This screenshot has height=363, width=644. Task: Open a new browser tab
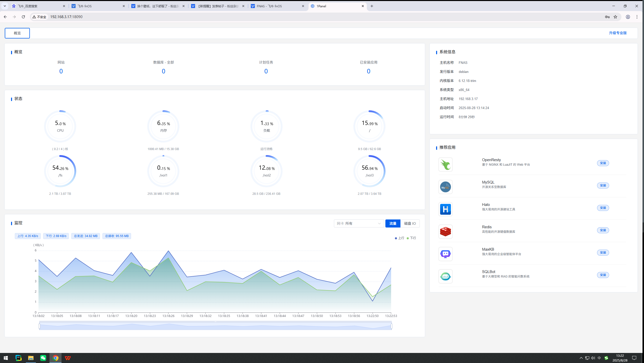pyautogui.click(x=372, y=6)
